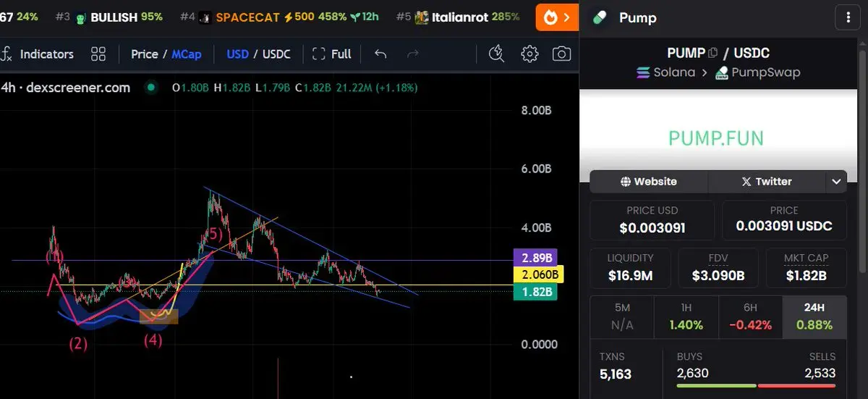Click the BUYS 2,630 value
Screen dimensions: 868x399
pyautogui.click(x=693, y=374)
